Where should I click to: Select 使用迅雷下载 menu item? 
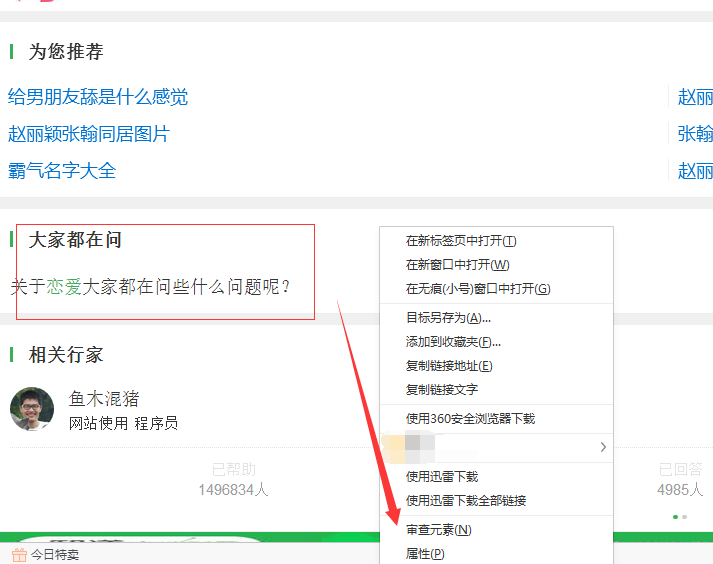pos(441,477)
